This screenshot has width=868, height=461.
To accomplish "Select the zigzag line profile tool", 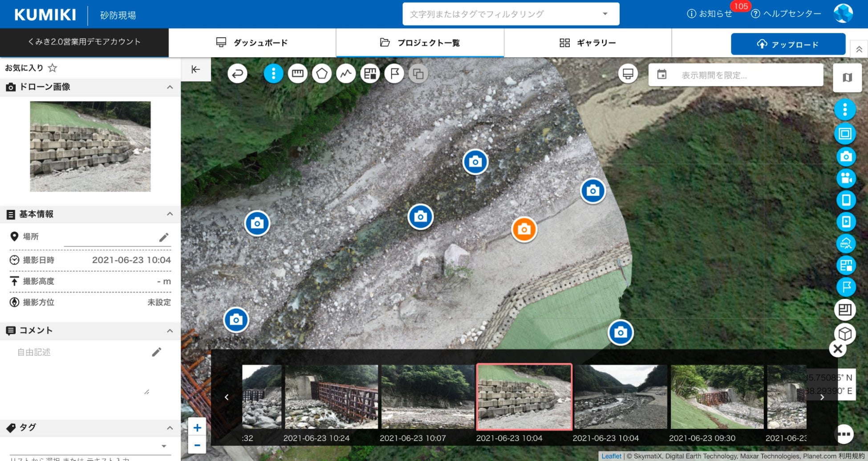I will click(346, 73).
